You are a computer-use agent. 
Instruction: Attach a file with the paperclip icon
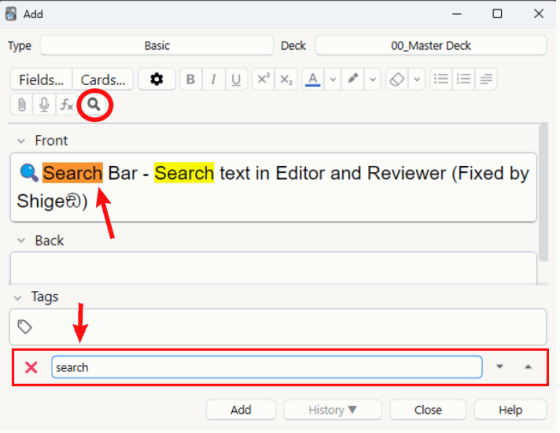tap(22, 105)
